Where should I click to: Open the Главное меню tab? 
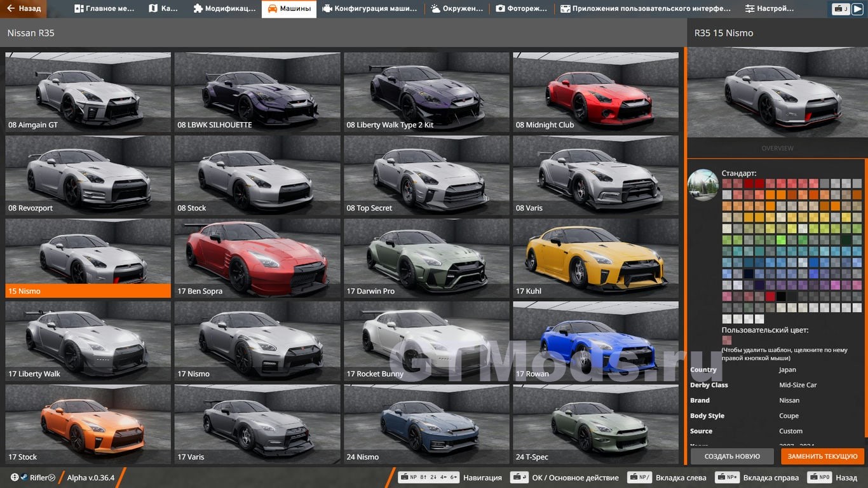[105, 9]
